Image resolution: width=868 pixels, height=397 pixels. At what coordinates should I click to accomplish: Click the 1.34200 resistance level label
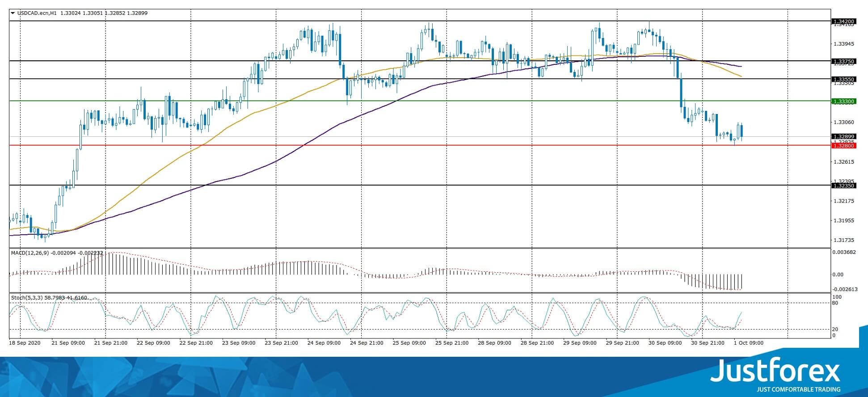coord(843,21)
